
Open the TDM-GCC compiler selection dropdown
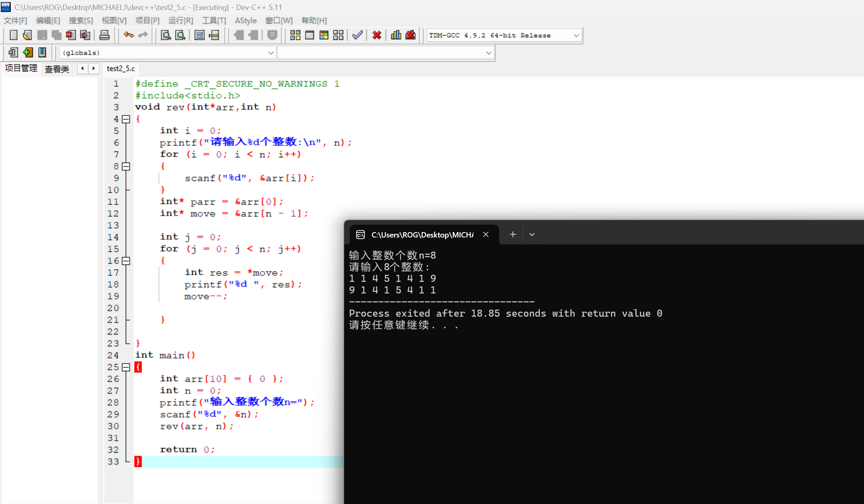point(576,36)
